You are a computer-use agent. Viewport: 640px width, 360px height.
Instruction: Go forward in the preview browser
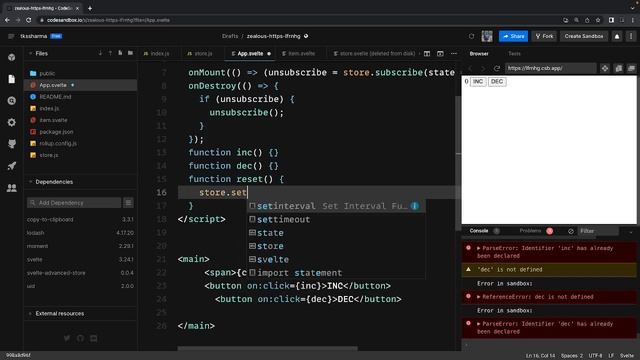pos(483,68)
